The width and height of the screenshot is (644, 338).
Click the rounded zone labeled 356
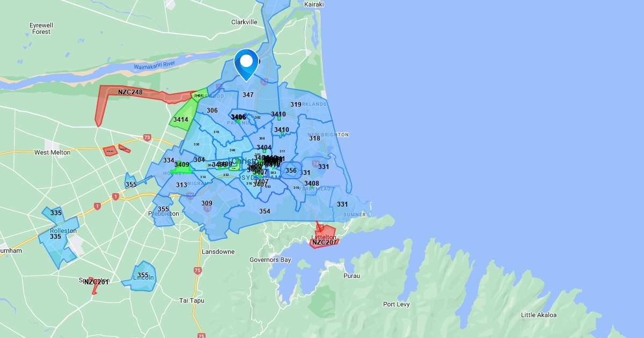point(291,171)
